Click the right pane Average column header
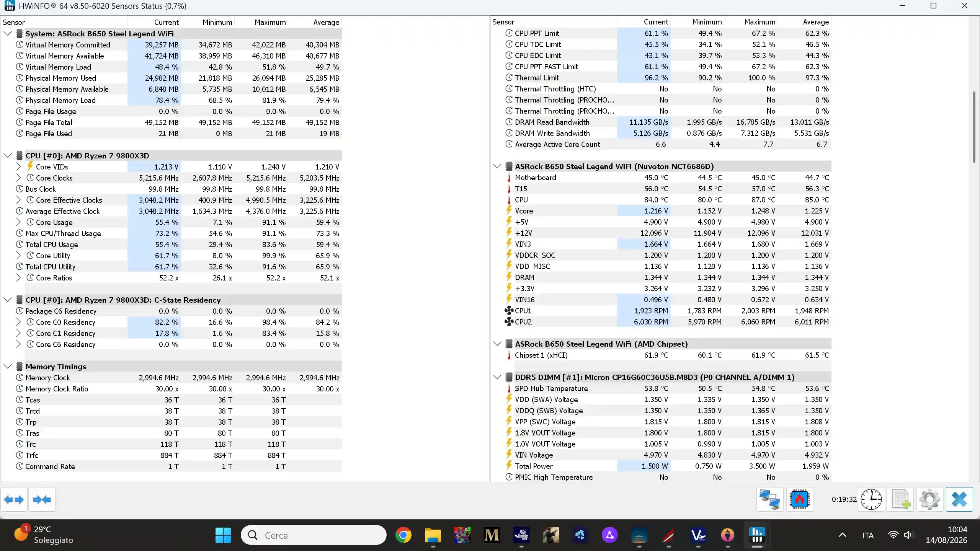 click(x=805, y=22)
